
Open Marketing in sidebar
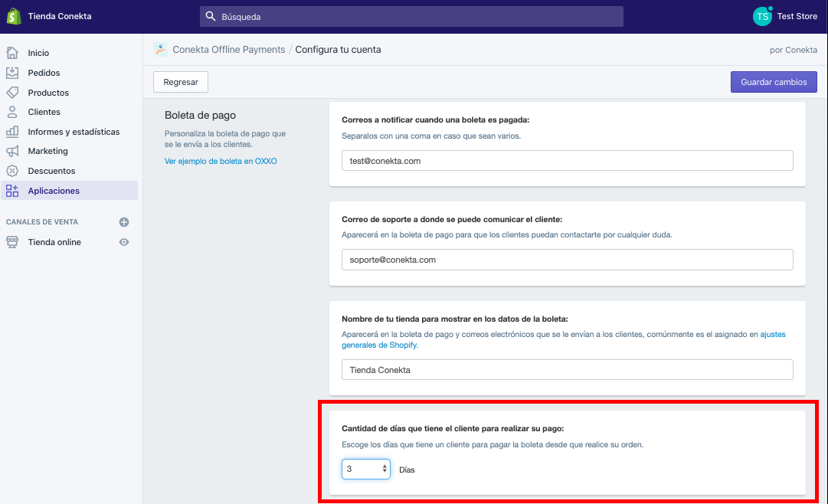[48, 151]
